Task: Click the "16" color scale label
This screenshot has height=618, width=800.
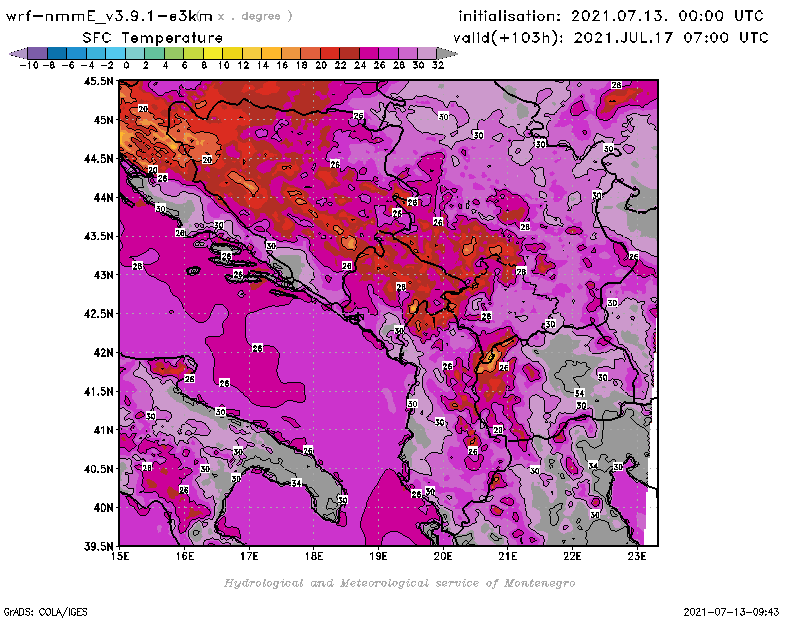Action: click(282, 65)
